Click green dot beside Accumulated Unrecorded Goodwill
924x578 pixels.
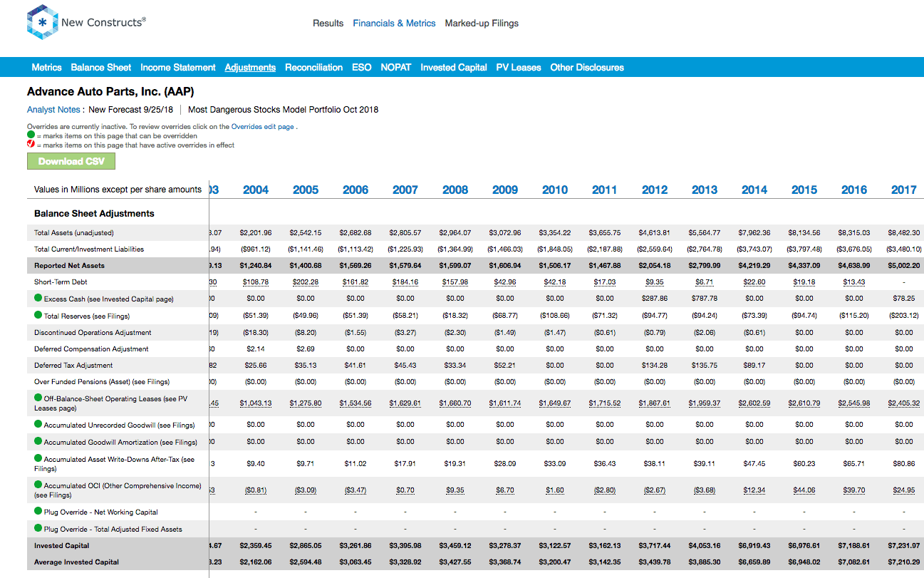coord(38,424)
